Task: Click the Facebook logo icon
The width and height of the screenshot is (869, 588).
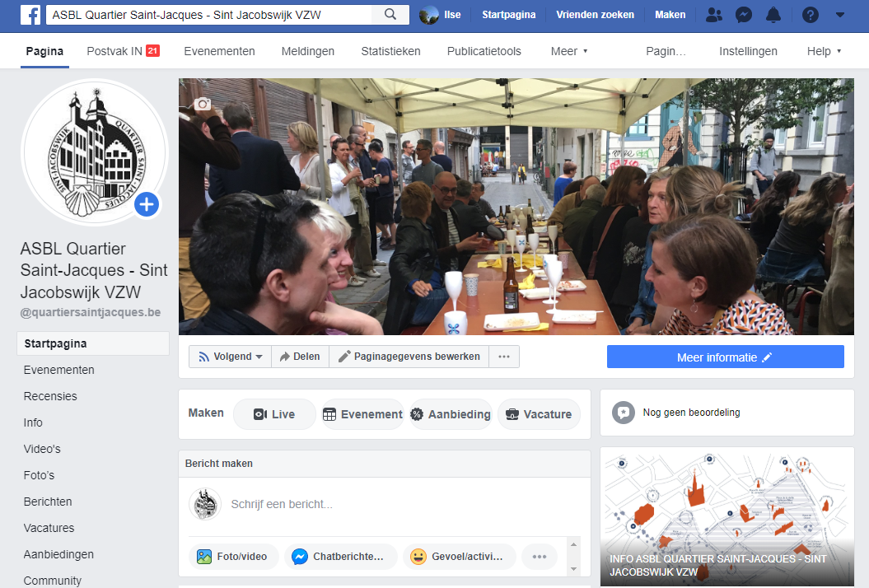Action: click(x=30, y=15)
